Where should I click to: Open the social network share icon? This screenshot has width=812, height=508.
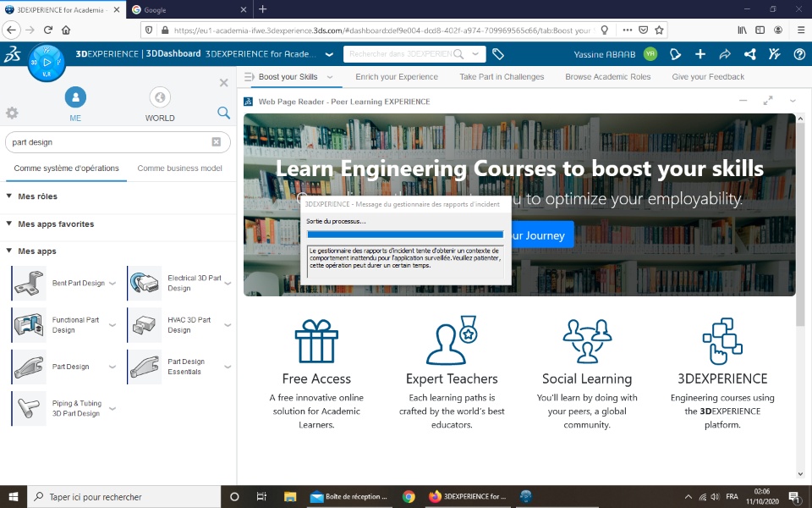click(x=750, y=54)
